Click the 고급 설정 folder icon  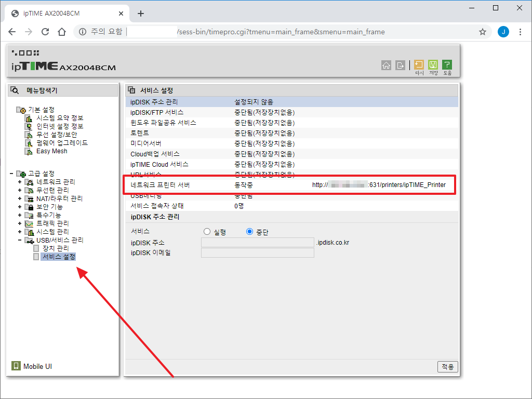click(x=21, y=174)
